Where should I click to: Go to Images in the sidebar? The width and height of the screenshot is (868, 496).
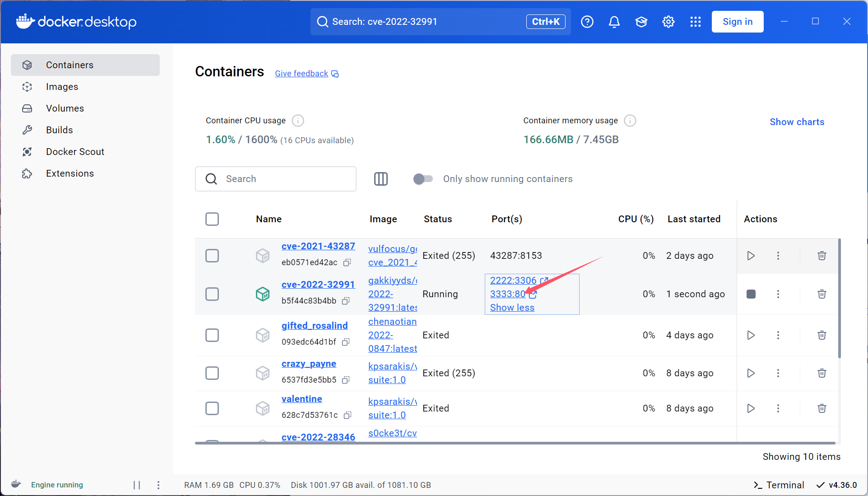tap(62, 87)
